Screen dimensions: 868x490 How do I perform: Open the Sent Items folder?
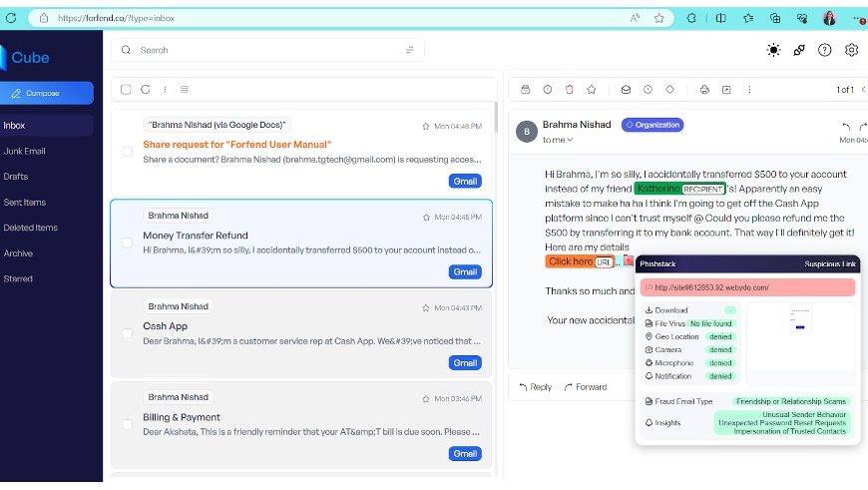pos(24,203)
